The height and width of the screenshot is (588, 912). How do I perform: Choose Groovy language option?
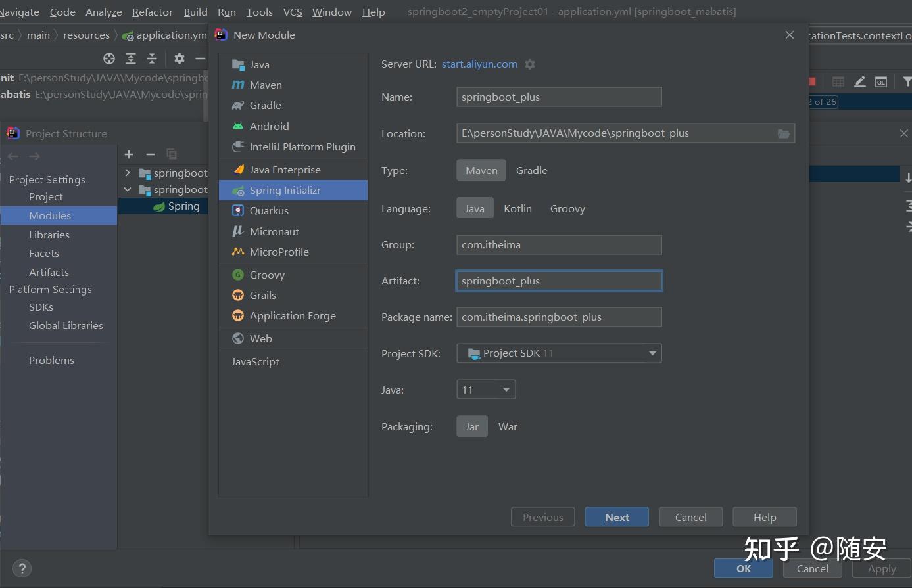tap(567, 208)
